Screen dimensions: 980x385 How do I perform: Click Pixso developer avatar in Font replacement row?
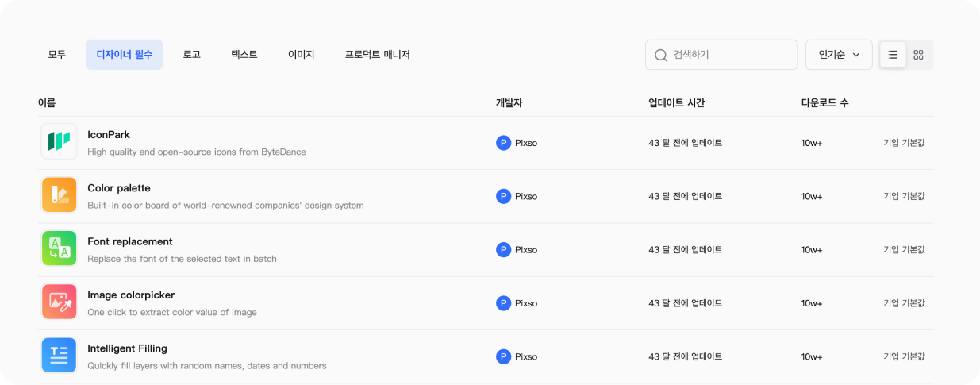tap(503, 249)
